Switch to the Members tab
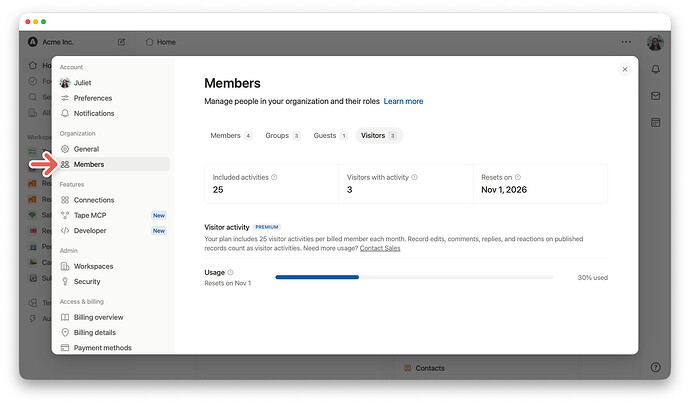This screenshot has width=690, height=404. pos(231,136)
